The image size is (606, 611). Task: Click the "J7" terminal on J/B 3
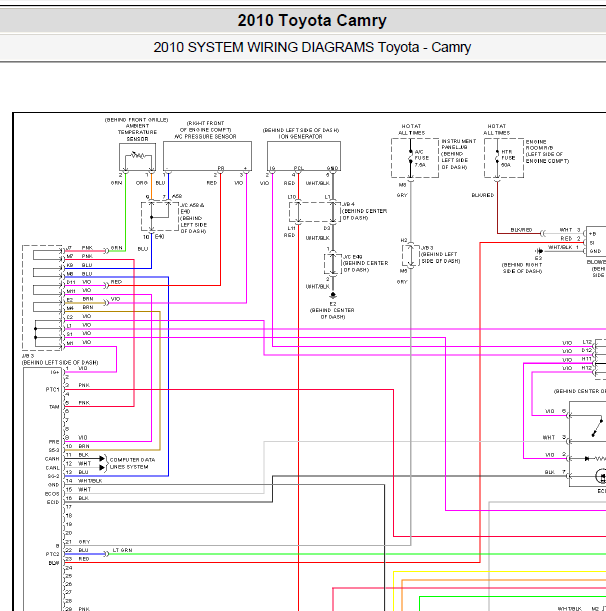(69, 248)
